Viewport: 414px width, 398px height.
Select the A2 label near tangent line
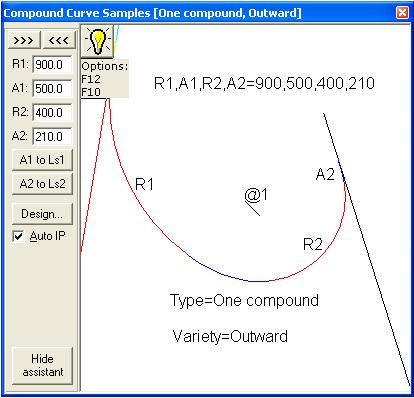[325, 174]
